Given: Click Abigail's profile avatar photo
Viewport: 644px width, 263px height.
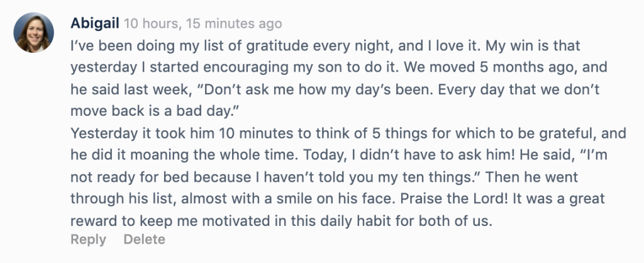Looking at the screenshot, I should point(35,32).
